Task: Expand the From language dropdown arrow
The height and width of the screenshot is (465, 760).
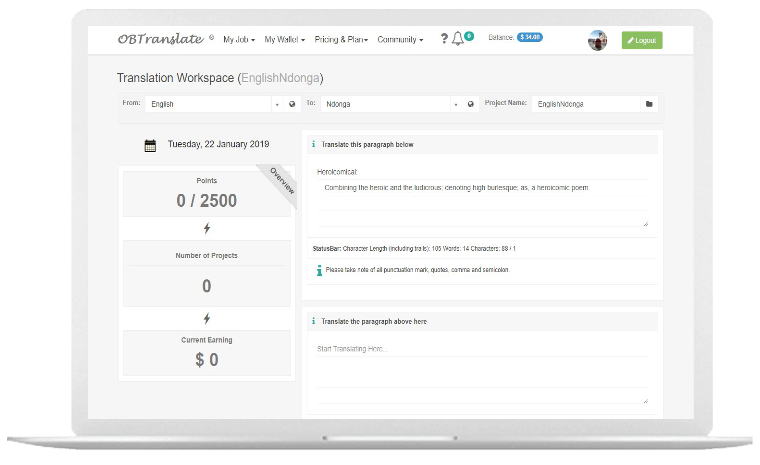Action: coord(277,104)
